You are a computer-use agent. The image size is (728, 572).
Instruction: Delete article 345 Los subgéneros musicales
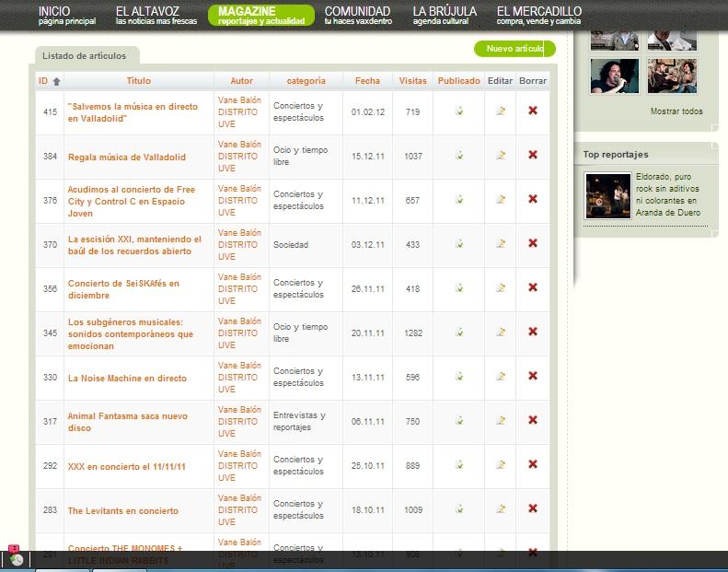click(x=533, y=332)
